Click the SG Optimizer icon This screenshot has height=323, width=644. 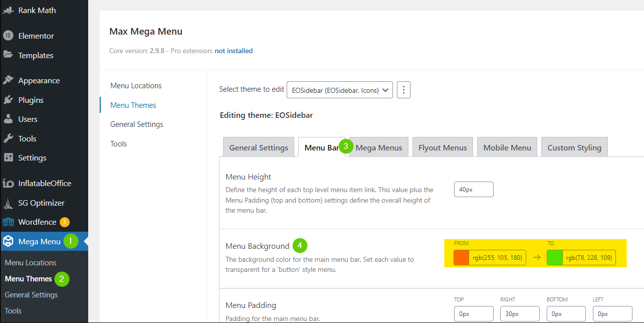pos(8,203)
